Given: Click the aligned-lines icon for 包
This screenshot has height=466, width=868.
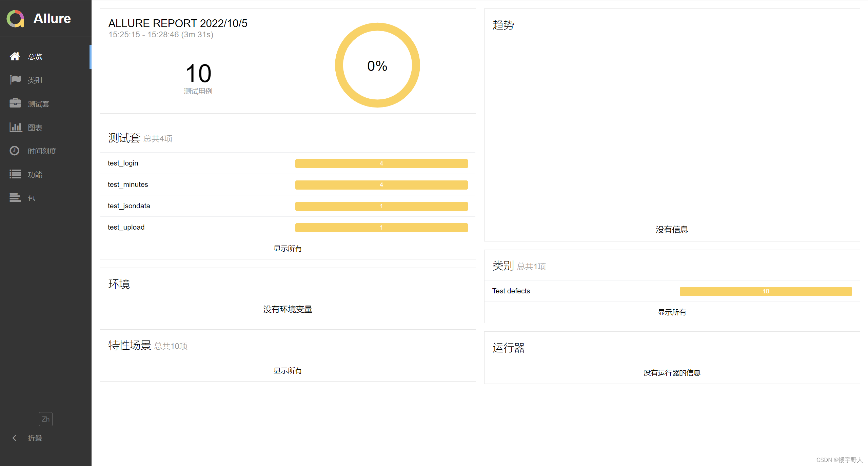Looking at the screenshot, I should [15, 198].
